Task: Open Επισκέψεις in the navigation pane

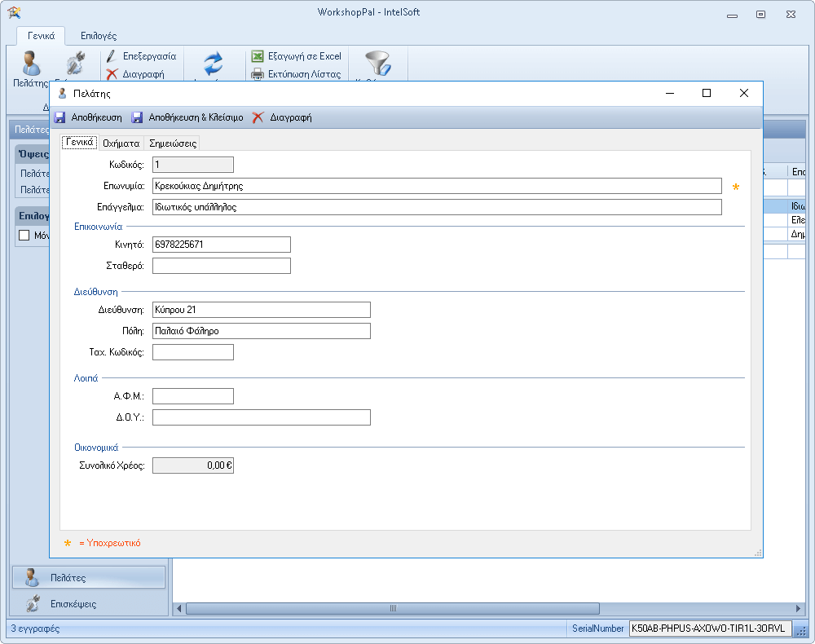Action: (73, 604)
